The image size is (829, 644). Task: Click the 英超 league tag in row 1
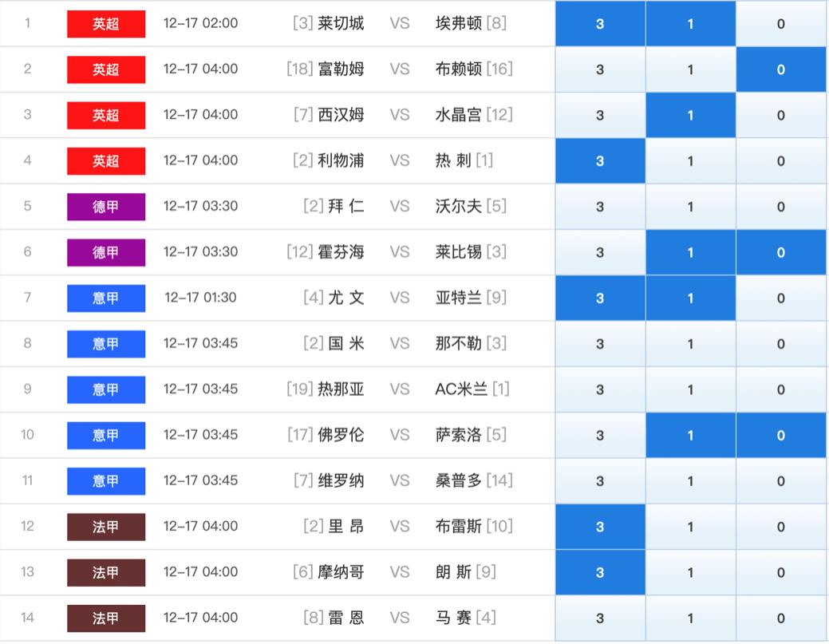point(106,24)
